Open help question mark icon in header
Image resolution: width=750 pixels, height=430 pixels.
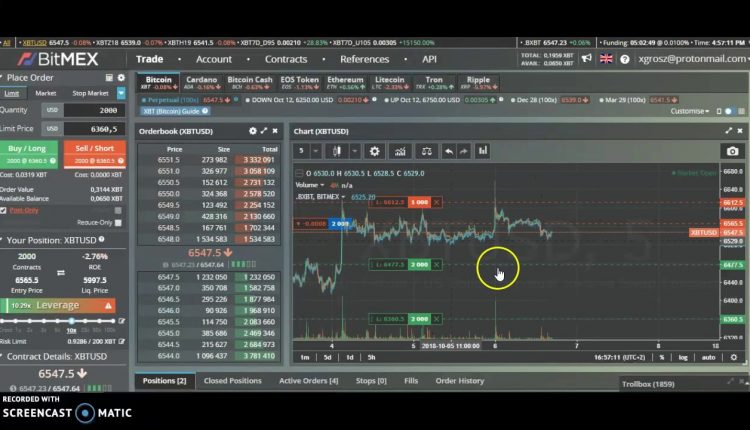[x=625, y=59]
